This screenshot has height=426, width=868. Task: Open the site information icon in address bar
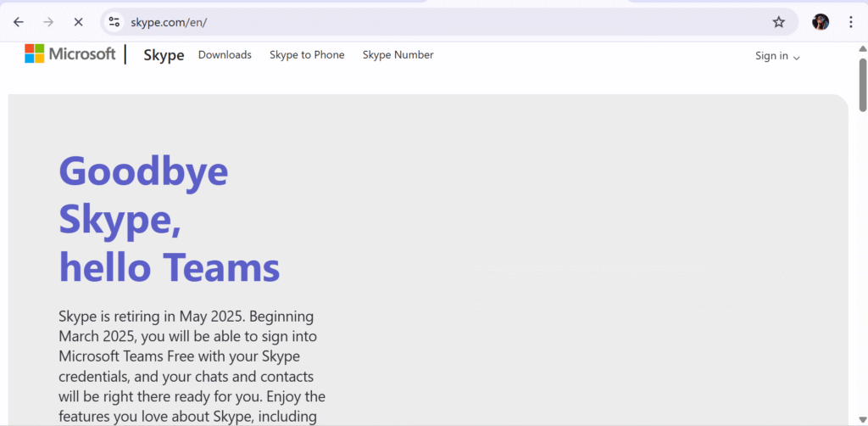tap(114, 22)
